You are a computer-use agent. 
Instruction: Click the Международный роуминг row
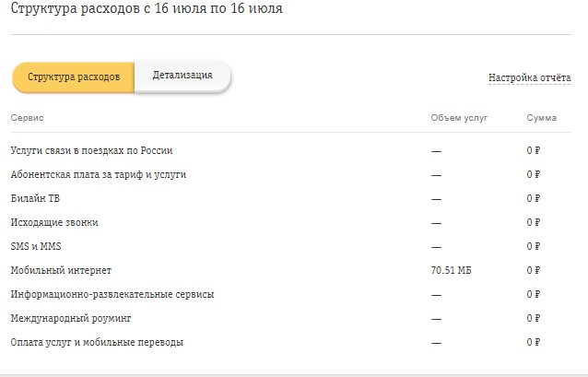[291, 319]
